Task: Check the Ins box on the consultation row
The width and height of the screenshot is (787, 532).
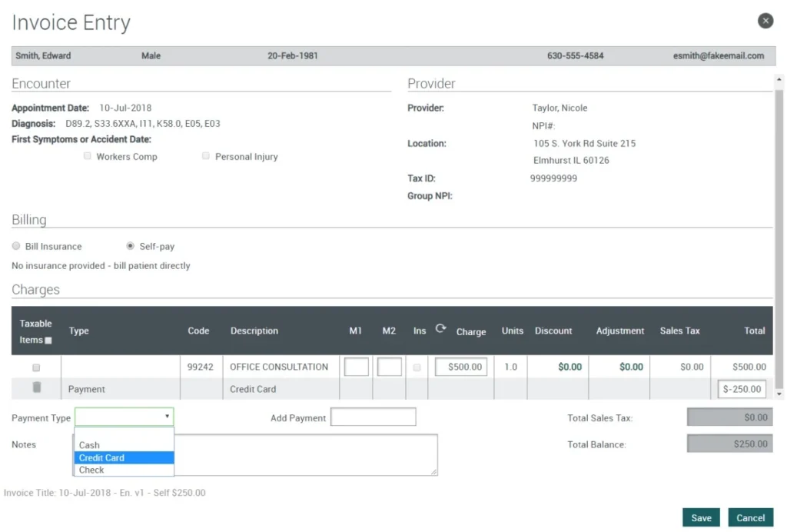Action: click(x=417, y=367)
